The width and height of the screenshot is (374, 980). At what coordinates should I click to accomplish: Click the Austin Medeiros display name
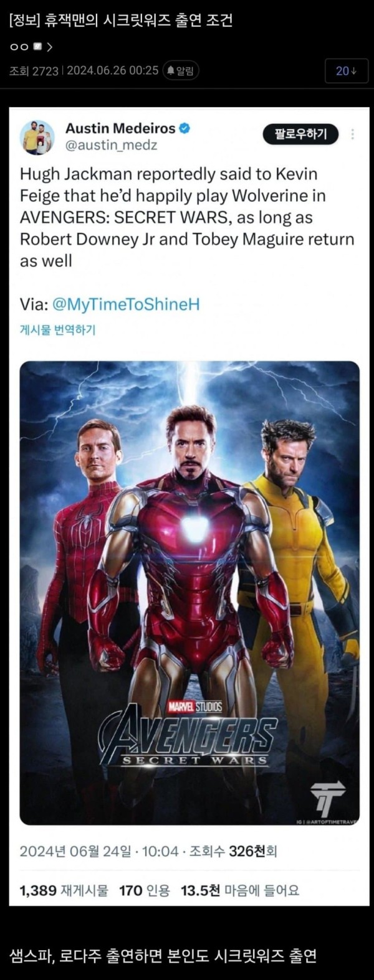(x=121, y=129)
